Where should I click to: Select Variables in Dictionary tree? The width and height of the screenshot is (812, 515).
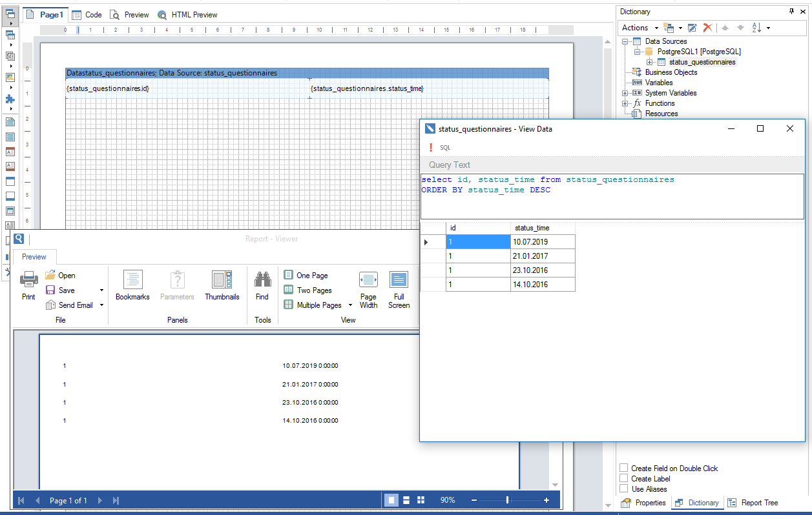(659, 83)
